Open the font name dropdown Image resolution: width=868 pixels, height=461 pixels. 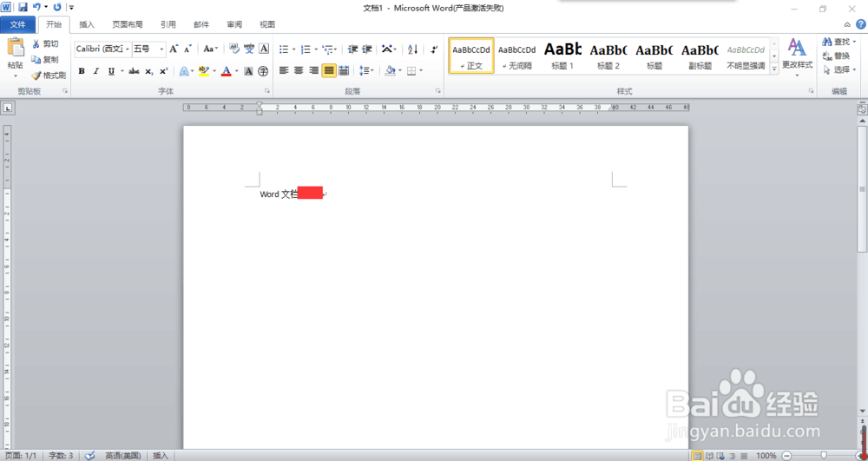(128, 49)
